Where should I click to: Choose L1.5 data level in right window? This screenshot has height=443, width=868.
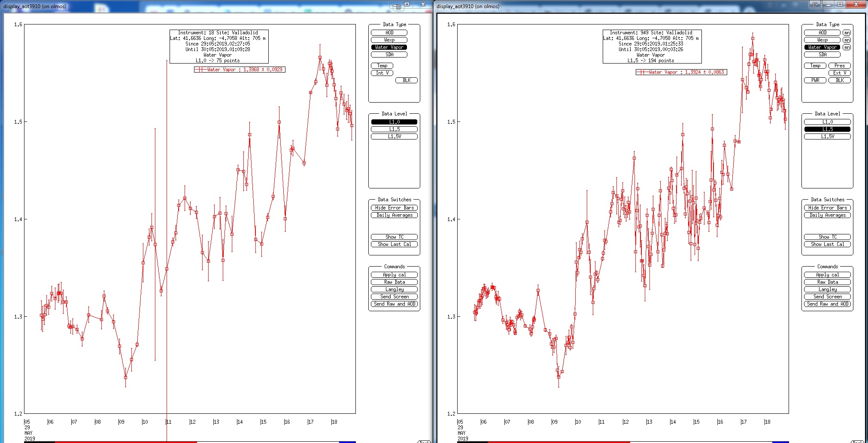click(x=827, y=129)
